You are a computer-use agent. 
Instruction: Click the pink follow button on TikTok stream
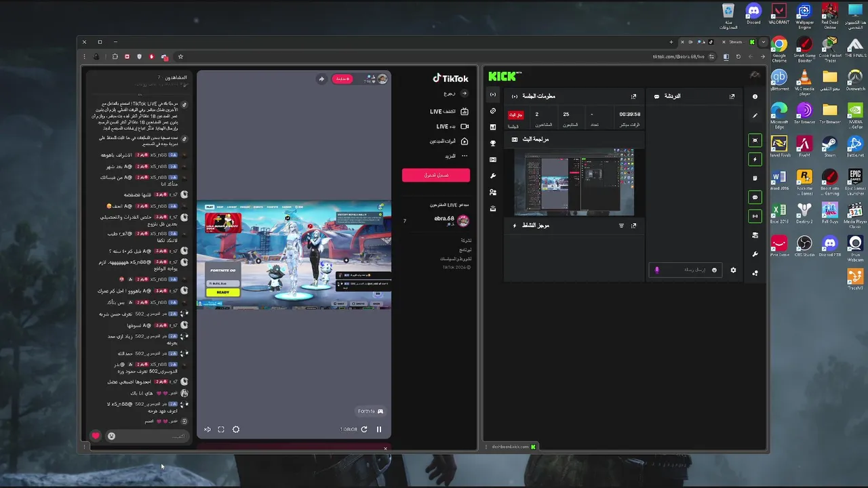(342, 79)
